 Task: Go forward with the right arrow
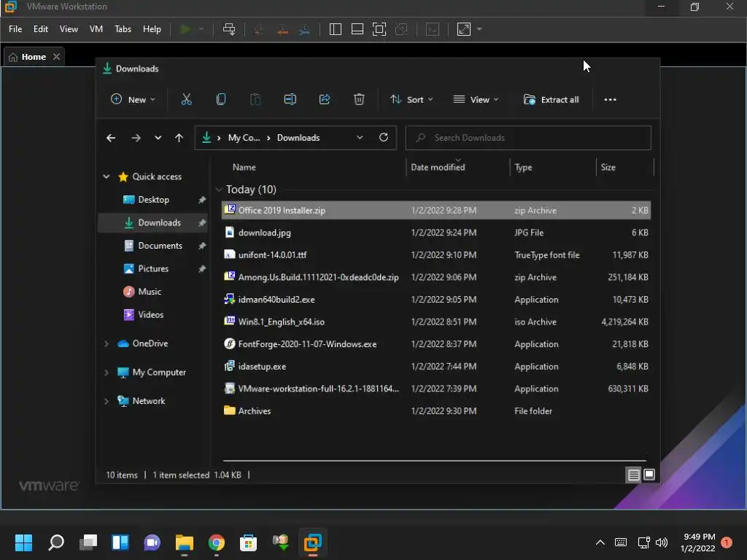tap(136, 138)
